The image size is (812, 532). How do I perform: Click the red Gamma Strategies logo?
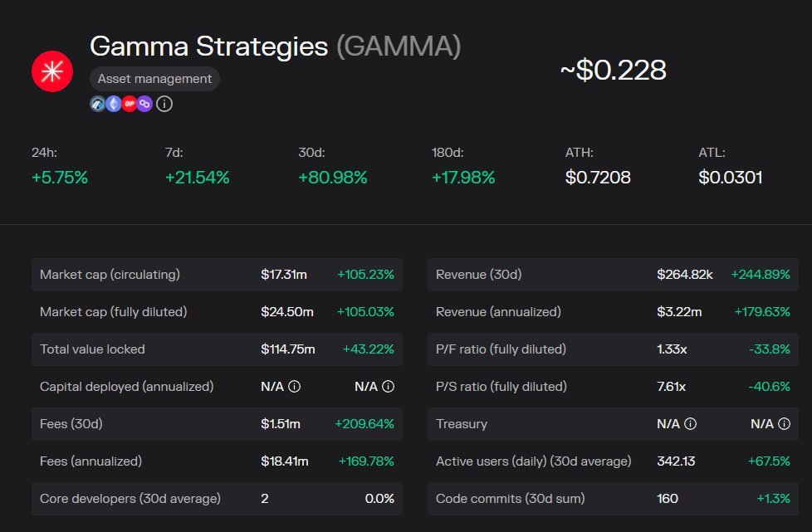point(52,71)
